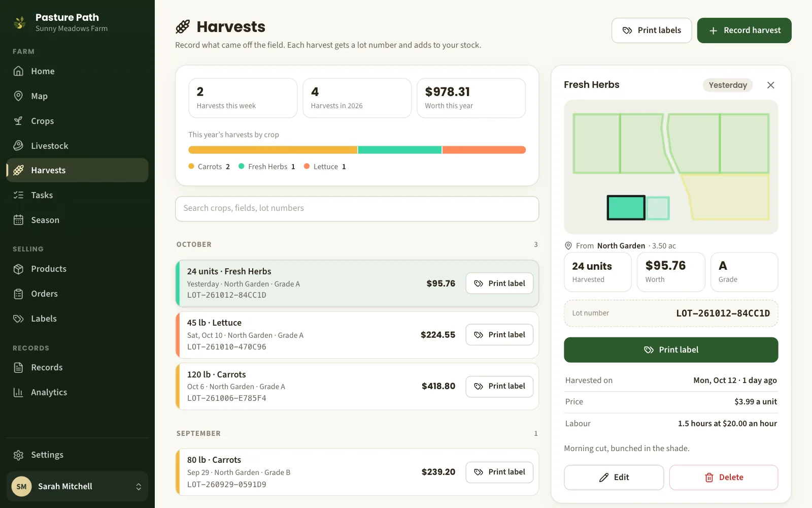The image size is (812, 508).
Task: Print label for 120 lb Carrots
Action: [499, 386]
